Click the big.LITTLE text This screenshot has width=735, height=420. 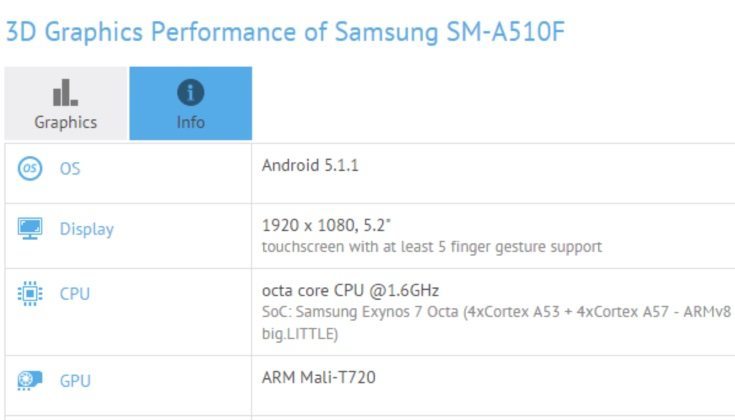(300, 334)
